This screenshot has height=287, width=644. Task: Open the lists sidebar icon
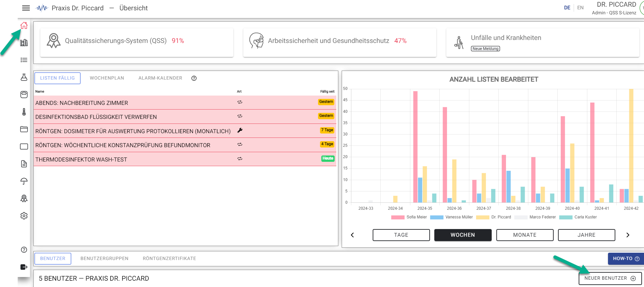(x=24, y=60)
